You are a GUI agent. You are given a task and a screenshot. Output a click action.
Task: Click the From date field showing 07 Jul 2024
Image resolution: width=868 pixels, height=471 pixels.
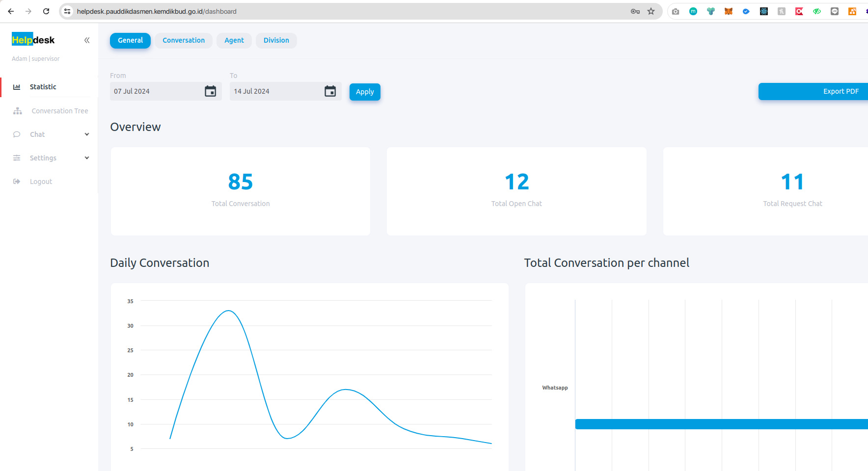[166, 91]
